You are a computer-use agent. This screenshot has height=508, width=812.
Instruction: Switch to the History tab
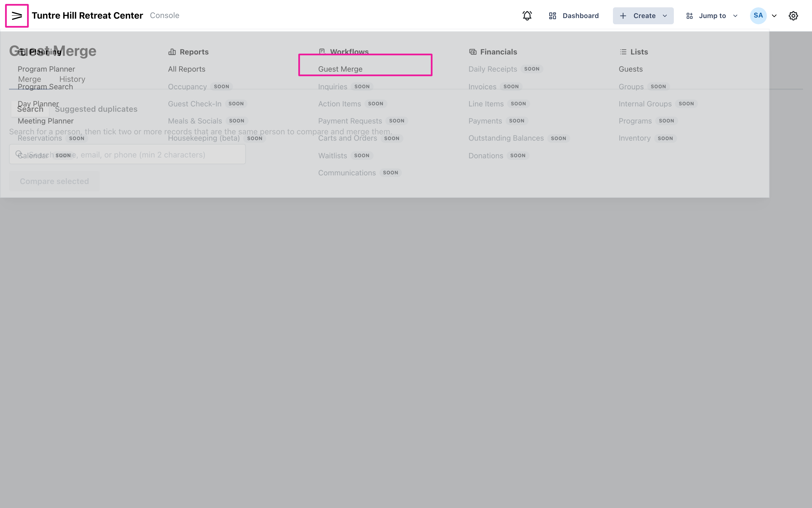(x=72, y=79)
